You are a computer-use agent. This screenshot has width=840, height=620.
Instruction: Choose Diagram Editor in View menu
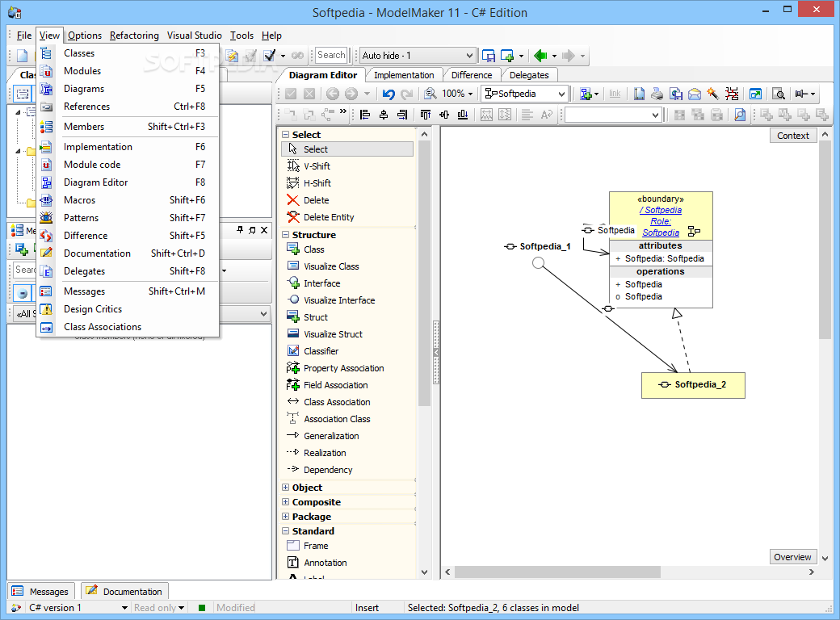coord(128,182)
